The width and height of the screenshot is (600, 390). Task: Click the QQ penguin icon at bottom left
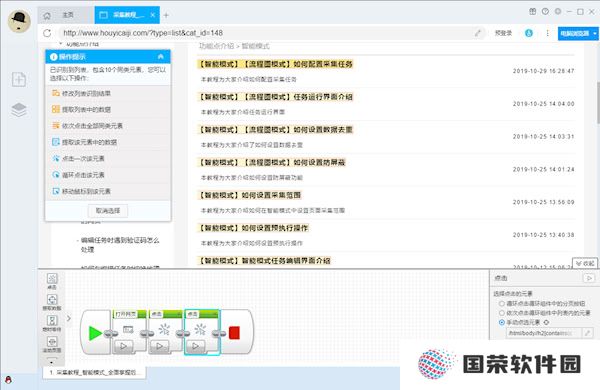point(8,380)
